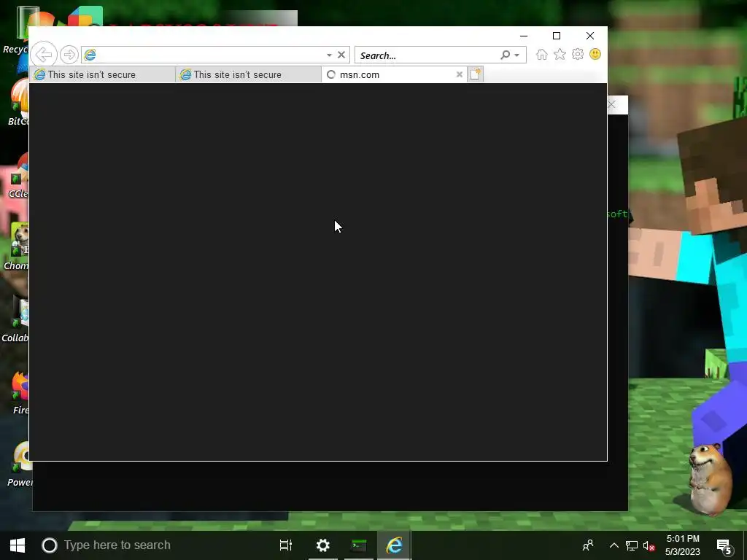This screenshot has width=747, height=560.
Task: Open a new tab button
Action: [476, 74]
